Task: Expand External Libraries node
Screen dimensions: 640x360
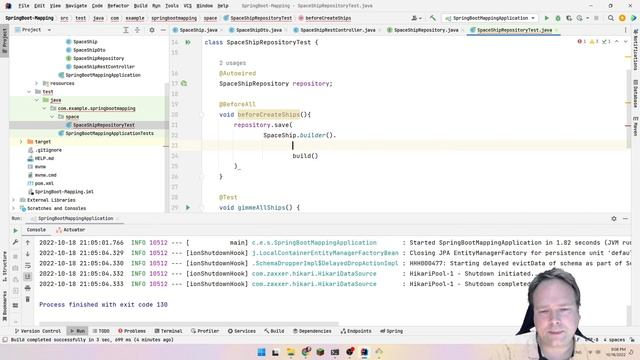Action: pyautogui.click(x=14, y=200)
